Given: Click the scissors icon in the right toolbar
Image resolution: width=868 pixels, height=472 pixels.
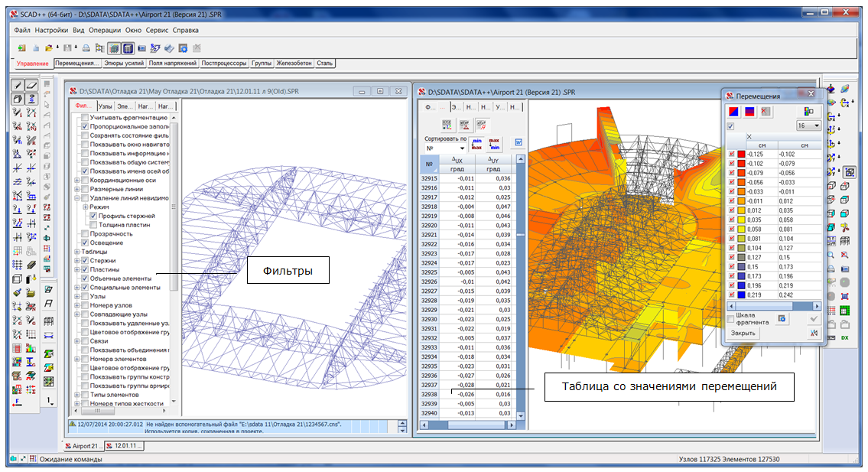Looking at the screenshot, I should click(844, 226).
